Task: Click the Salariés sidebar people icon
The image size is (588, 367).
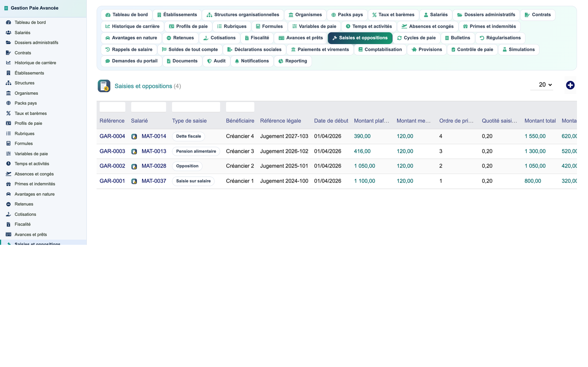Action: point(8,33)
